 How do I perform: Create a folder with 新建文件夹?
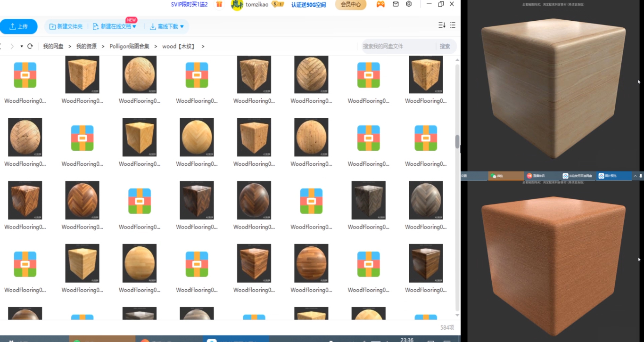[66, 27]
